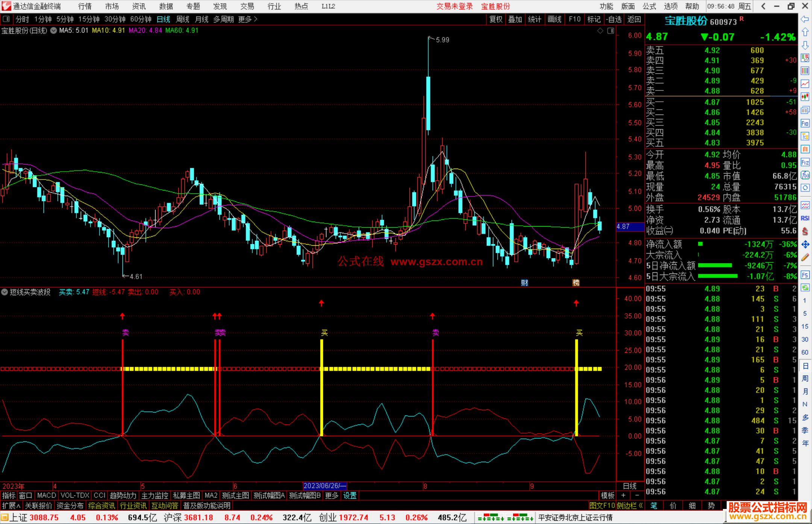Switch to the MACD indicator tab

click(x=47, y=495)
